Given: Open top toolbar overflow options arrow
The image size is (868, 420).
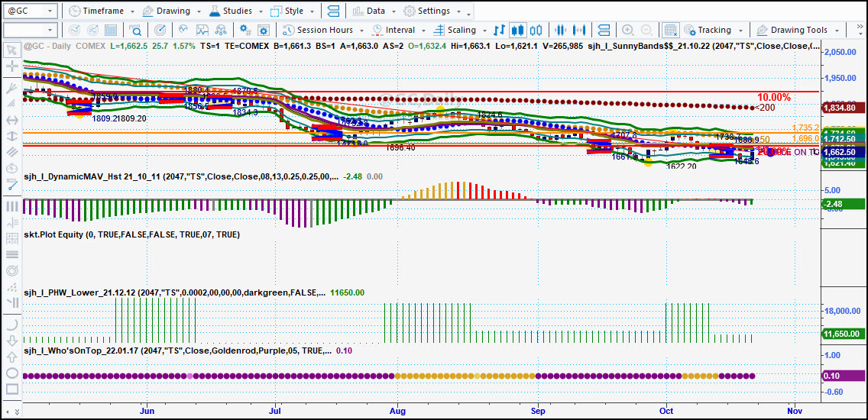Looking at the screenshot, I should coord(469,14).
